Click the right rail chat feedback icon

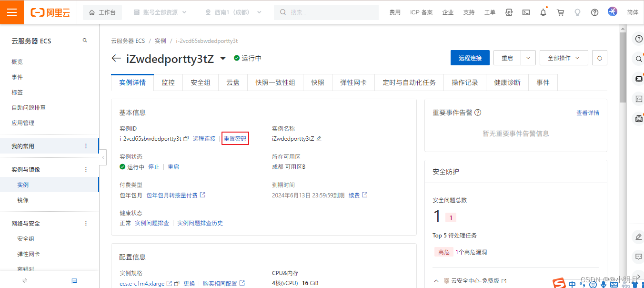(x=639, y=257)
